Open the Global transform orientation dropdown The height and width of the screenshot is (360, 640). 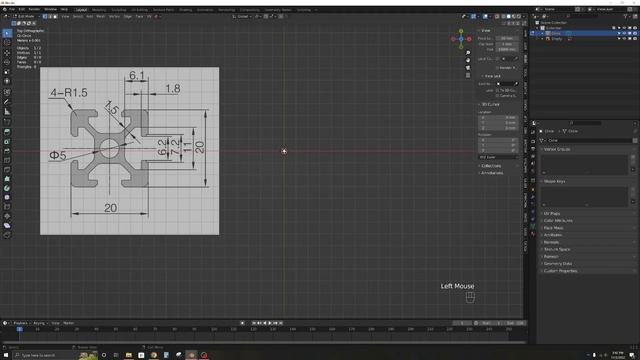coord(242,16)
